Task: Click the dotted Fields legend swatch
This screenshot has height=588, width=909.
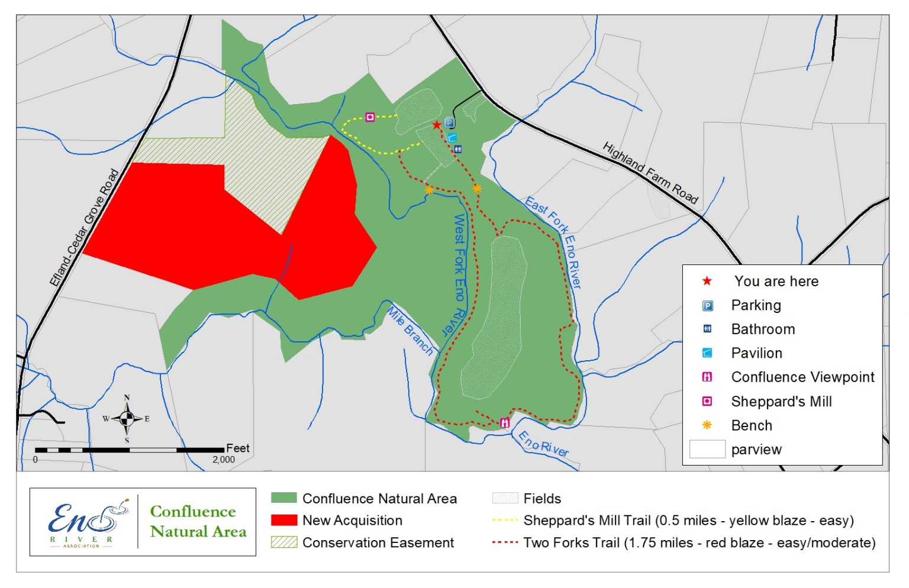Action: tap(505, 498)
